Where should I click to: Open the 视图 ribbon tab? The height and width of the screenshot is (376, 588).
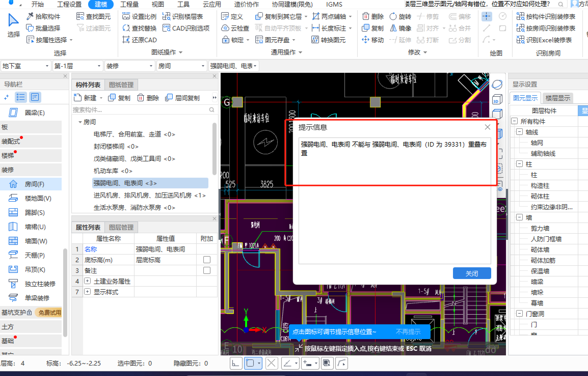pyautogui.click(x=158, y=4)
